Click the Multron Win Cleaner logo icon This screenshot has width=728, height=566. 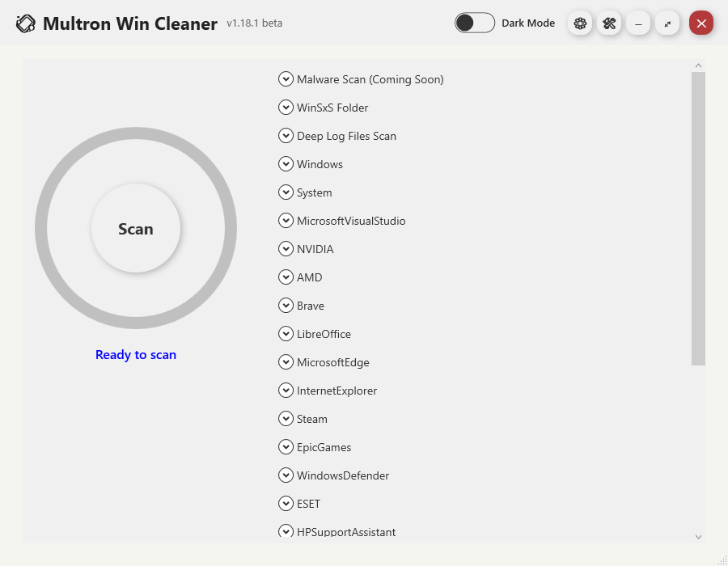pos(26,23)
